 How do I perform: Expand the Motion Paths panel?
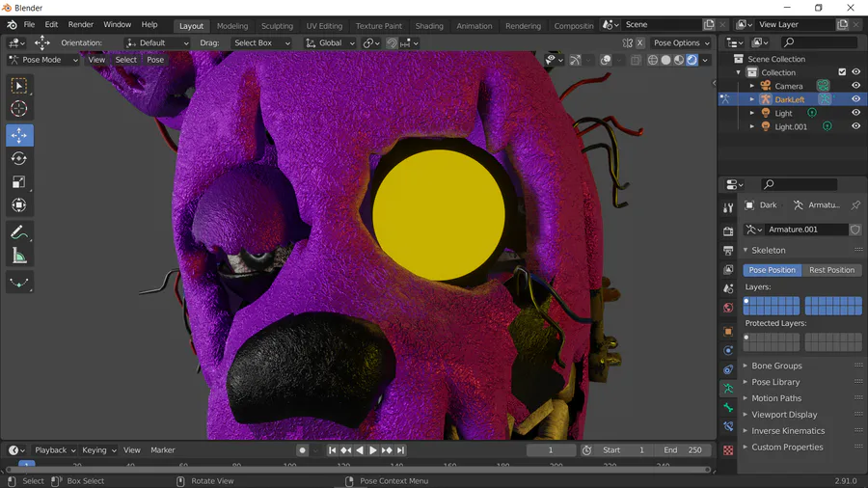pyautogui.click(x=776, y=398)
